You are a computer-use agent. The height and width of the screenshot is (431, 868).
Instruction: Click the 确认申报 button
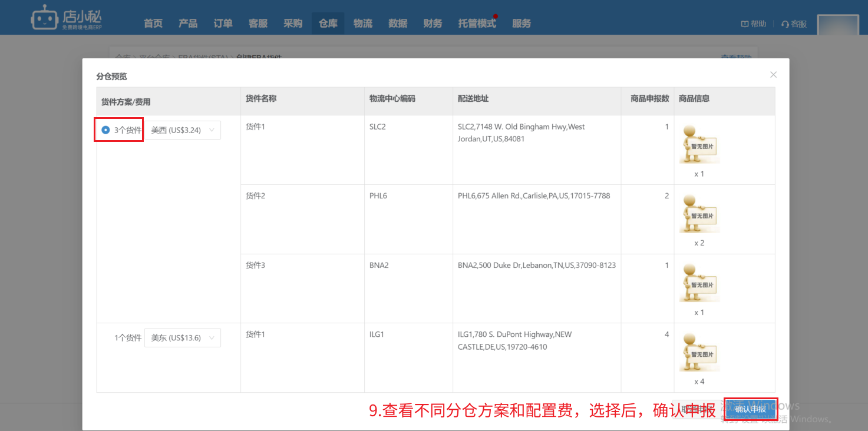click(x=750, y=409)
